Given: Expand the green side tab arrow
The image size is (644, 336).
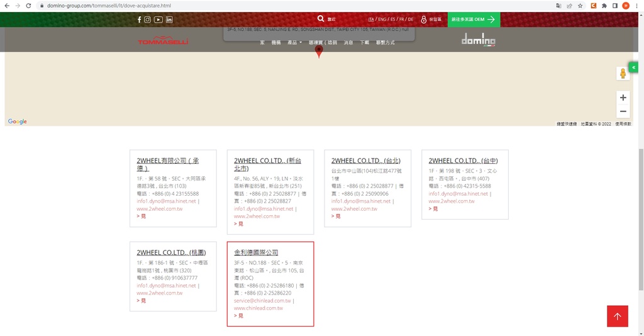Looking at the screenshot, I should (634, 67).
